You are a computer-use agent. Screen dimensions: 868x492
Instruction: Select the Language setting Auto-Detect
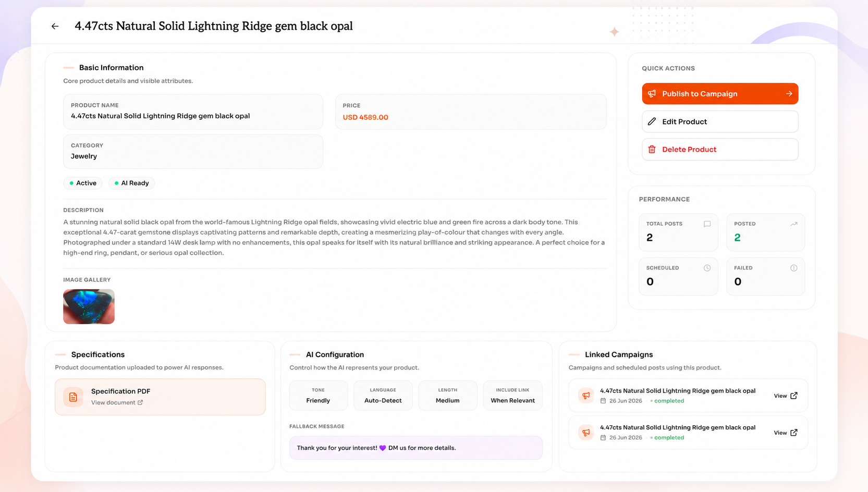(x=383, y=396)
